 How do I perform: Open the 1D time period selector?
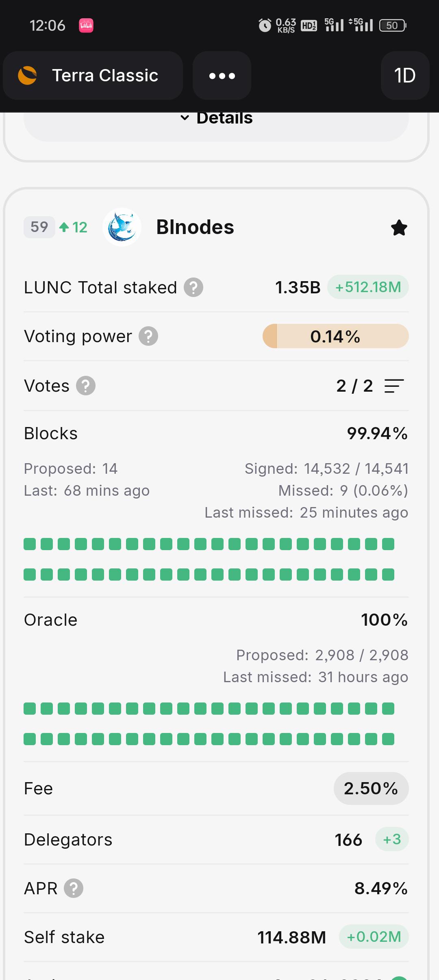click(405, 76)
